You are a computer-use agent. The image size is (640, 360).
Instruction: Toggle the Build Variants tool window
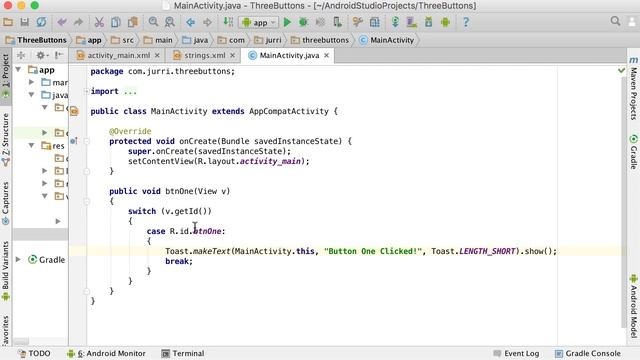(x=6, y=271)
